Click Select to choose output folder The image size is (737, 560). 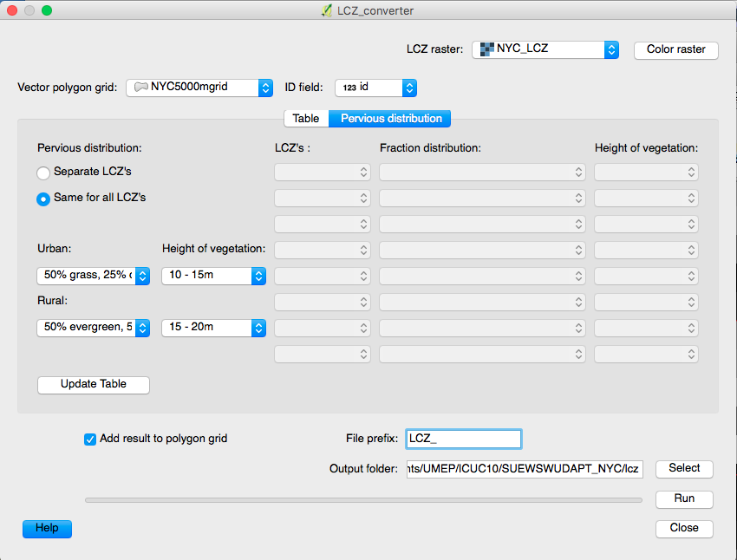tap(684, 469)
